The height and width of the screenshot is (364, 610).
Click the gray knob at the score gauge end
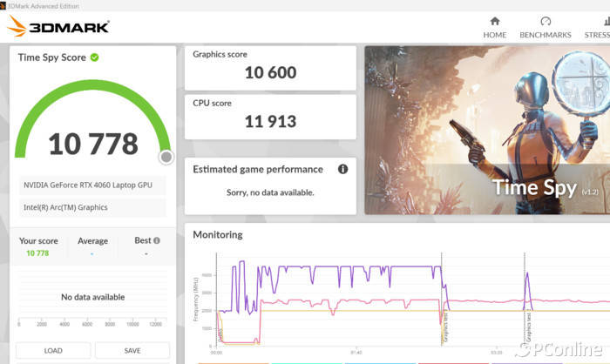pyautogui.click(x=166, y=158)
